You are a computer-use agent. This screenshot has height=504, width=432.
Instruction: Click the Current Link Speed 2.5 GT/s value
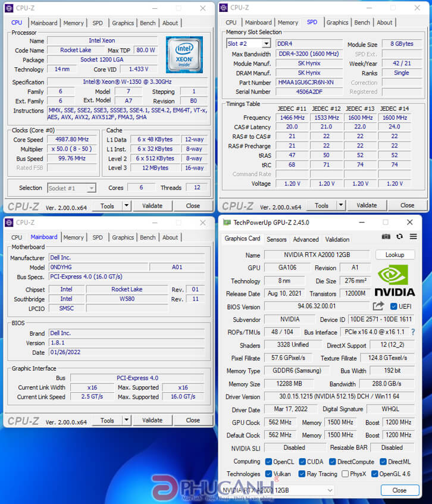tap(92, 397)
